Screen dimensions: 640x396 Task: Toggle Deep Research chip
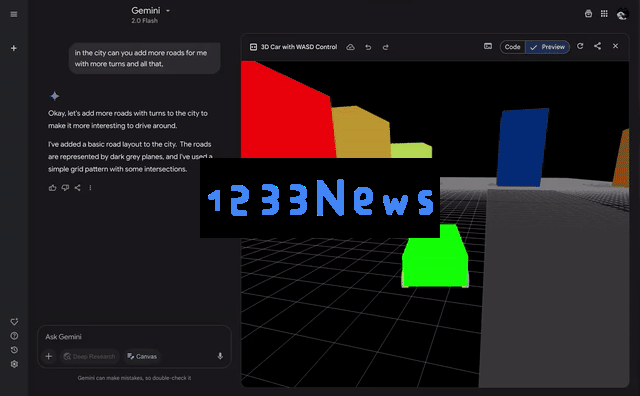(x=90, y=356)
